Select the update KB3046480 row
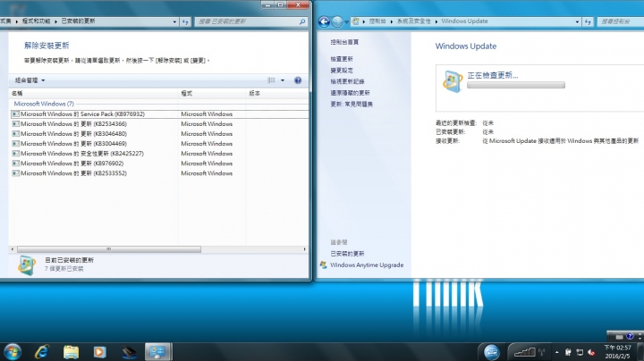Screen dimensions: 644x361 coord(160,134)
